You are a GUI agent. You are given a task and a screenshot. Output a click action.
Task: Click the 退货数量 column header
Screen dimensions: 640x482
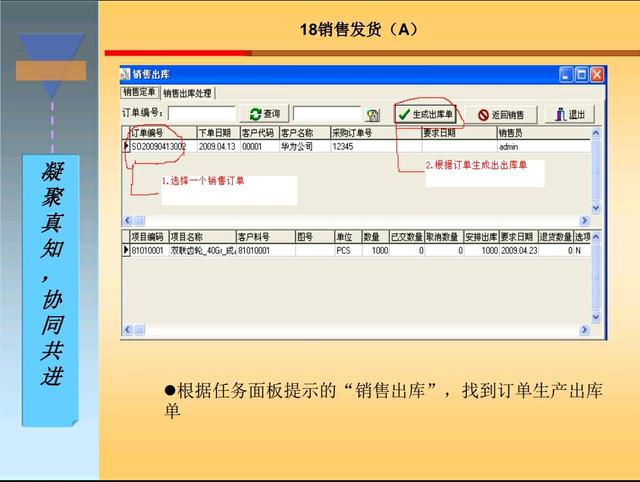point(556,237)
